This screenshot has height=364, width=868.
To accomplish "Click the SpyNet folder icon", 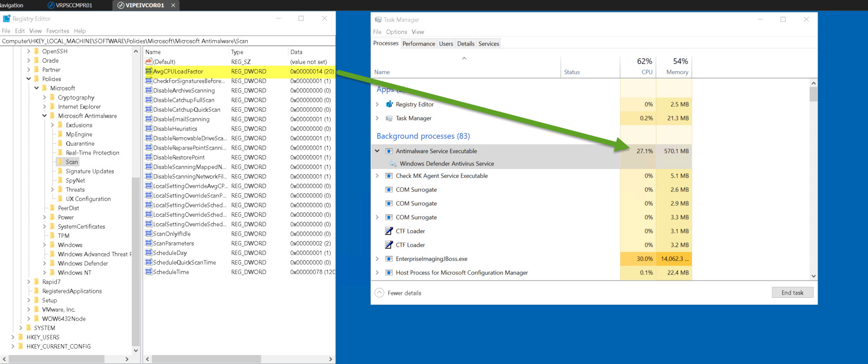I will 60,180.
